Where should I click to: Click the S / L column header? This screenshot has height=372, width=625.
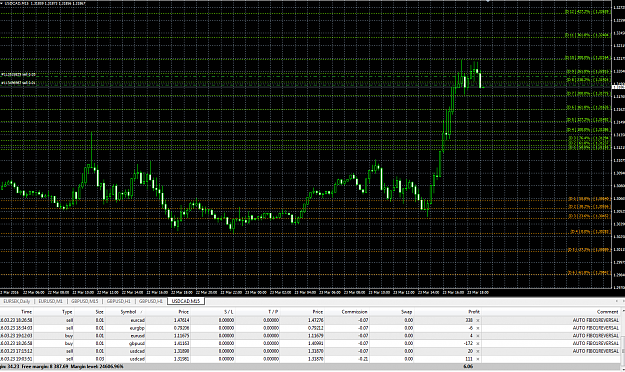tap(228, 312)
